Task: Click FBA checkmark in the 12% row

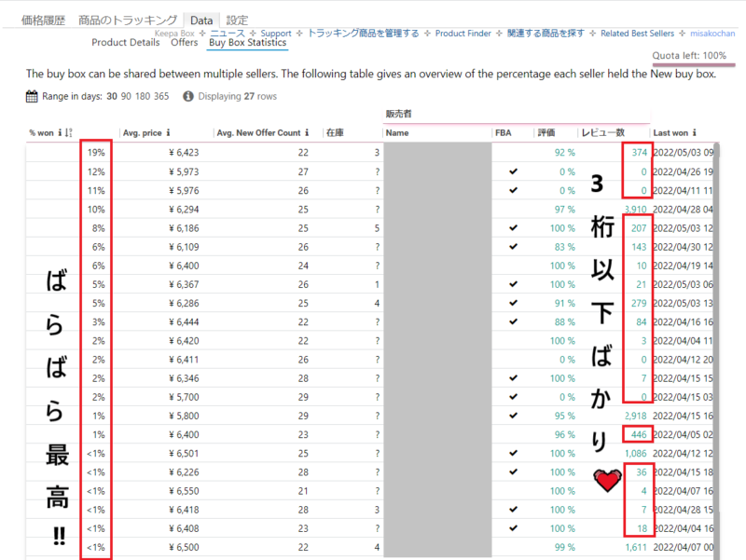Action: tap(512, 172)
